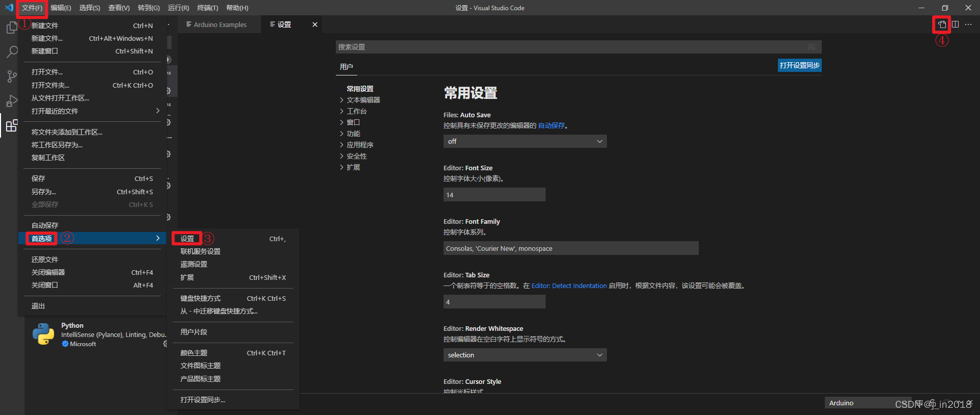The width and height of the screenshot is (980, 415).
Task: Choose 退出 from the File menu
Action: [92, 306]
